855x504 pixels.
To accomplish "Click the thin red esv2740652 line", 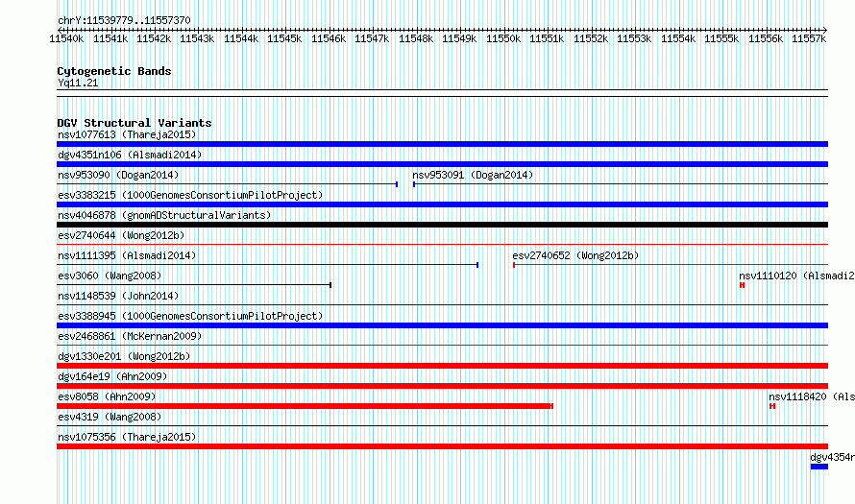I will coord(671,265).
